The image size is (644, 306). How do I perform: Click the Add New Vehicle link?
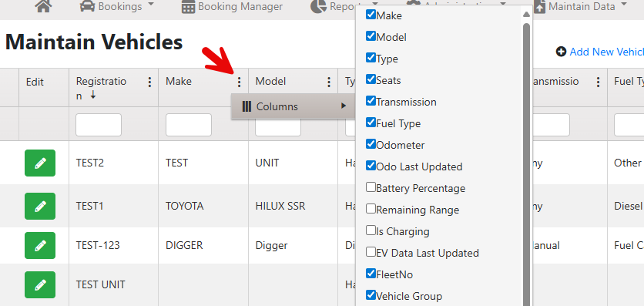[606, 52]
